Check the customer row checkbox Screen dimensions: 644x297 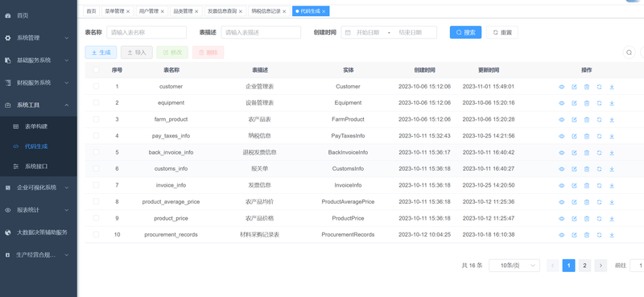96,86
